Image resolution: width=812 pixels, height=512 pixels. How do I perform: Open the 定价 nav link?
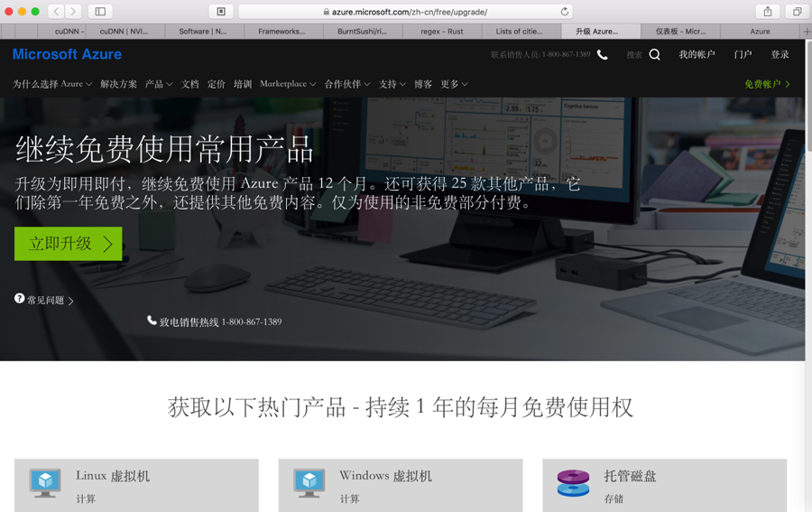[217, 84]
